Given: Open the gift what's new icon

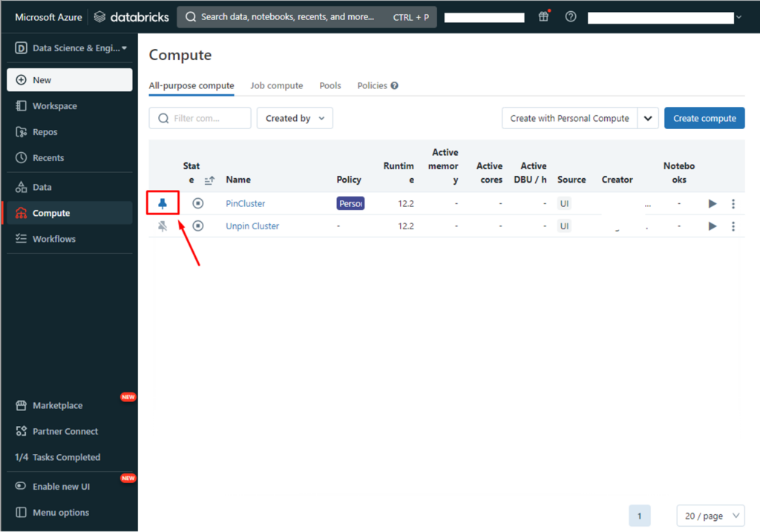Looking at the screenshot, I should pos(544,16).
